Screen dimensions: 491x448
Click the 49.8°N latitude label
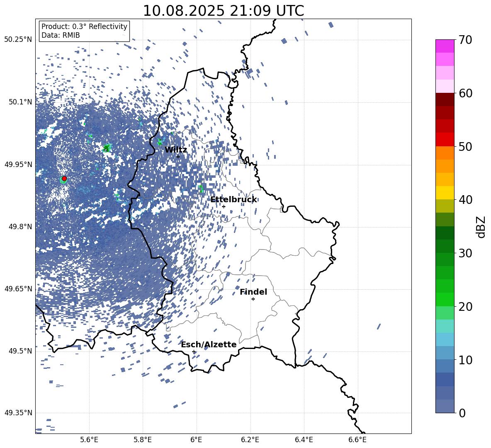click(x=21, y=227)
